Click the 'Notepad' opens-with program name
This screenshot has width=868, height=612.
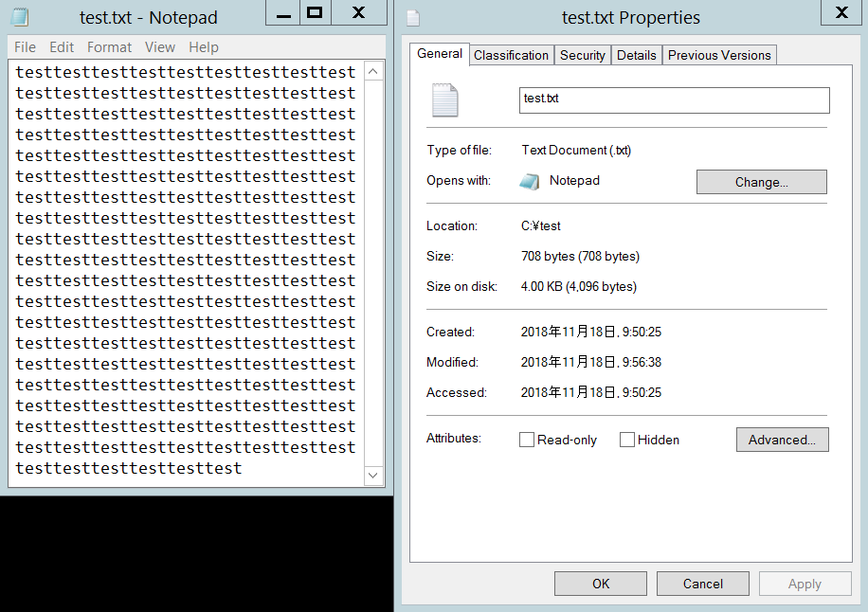click(x=574, y=180)
